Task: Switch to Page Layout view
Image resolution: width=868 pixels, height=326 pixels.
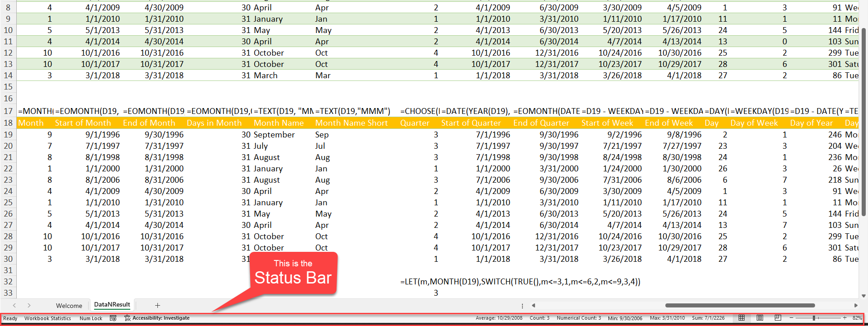Action: [760, 318]
